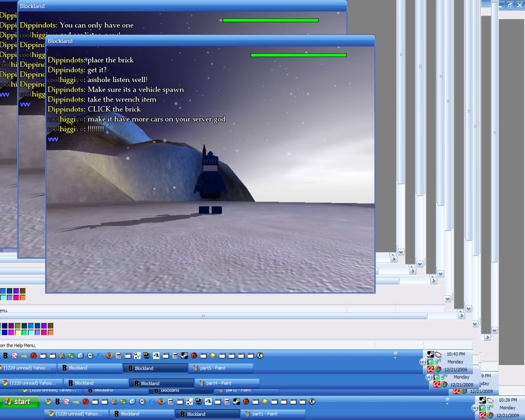Viewport: 525px width, 420px height.
Task: Show hidden tray icons beside the 10:39 PM clock
Action: coord(475,408)
